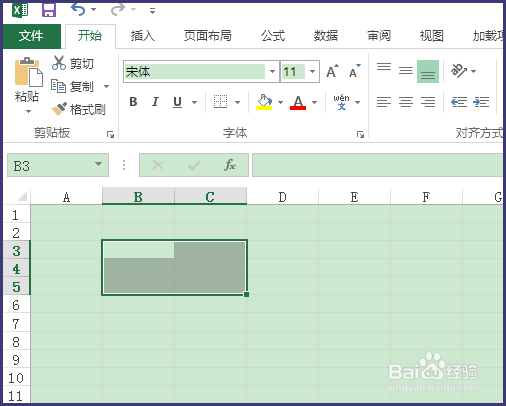The image size is (506, 406).
Task: Open the phonetic guide dropdown arrow
Action: [357, 102]
